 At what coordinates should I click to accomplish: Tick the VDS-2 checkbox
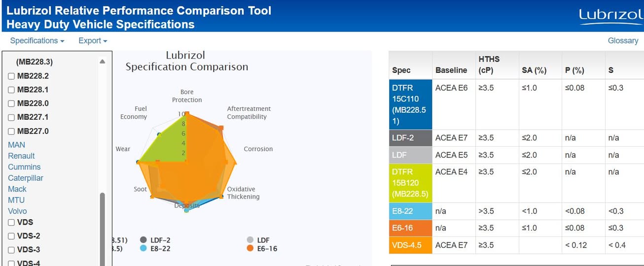(11, 236)
